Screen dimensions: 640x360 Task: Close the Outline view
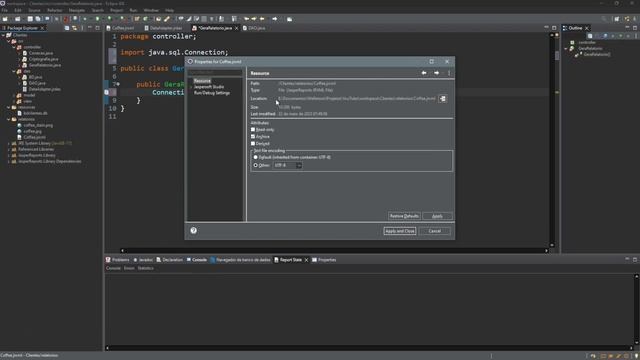(x=587, y=28)
